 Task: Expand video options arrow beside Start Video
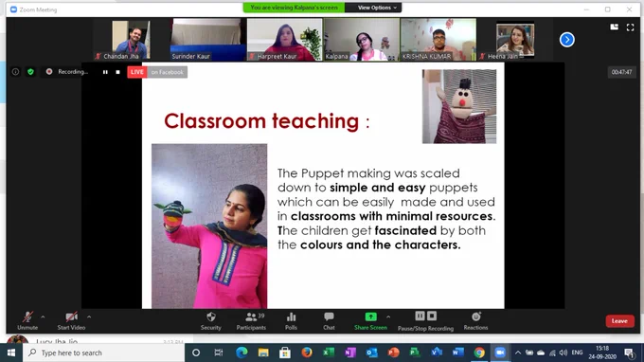[89, 317]
